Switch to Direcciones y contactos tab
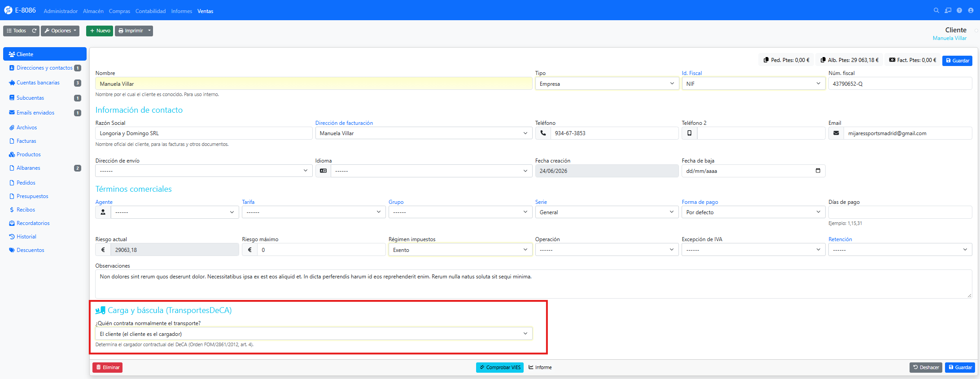The height and width of the screenshot is (379, 980). point(45,68)
